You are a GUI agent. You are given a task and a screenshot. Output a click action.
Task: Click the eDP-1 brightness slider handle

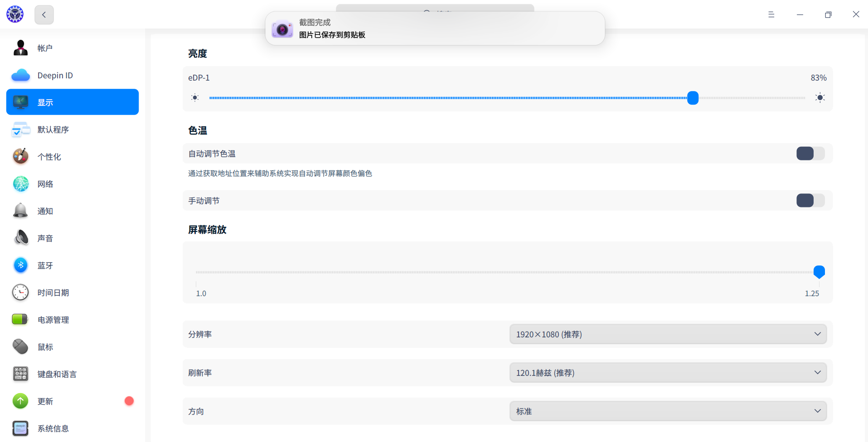pyautogui.click(x=693, y=98)
